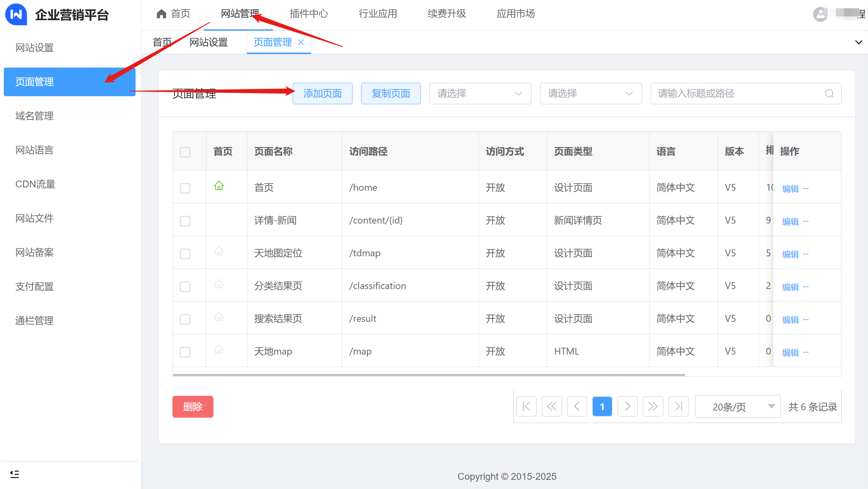Expand the 20条/页 page size dropdown

[738, 406]
